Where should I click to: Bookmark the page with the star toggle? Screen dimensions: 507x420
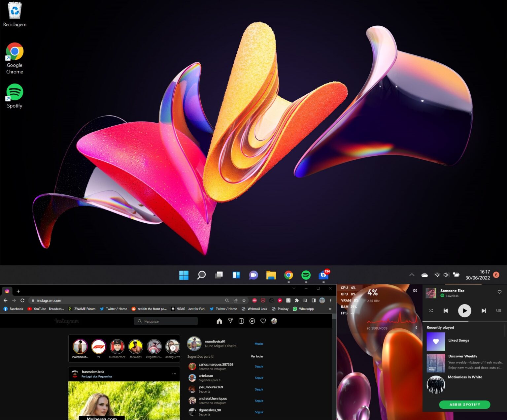click(x=244, y=301)
